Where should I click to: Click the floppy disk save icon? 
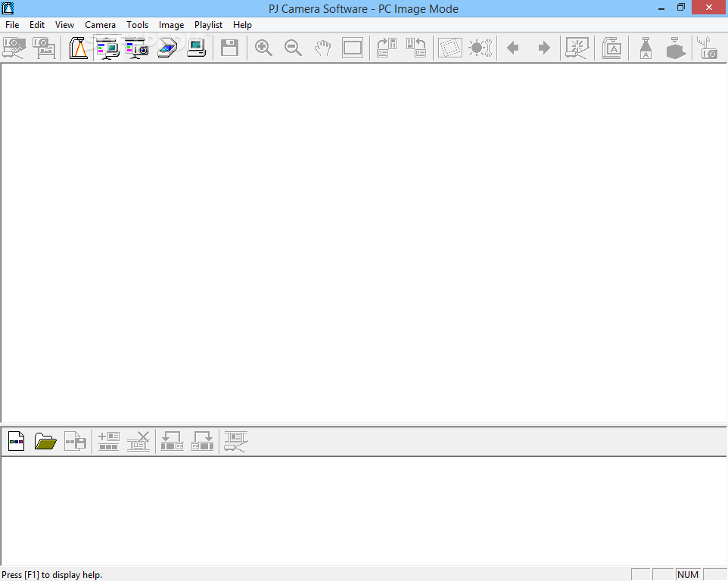(230, 48)
